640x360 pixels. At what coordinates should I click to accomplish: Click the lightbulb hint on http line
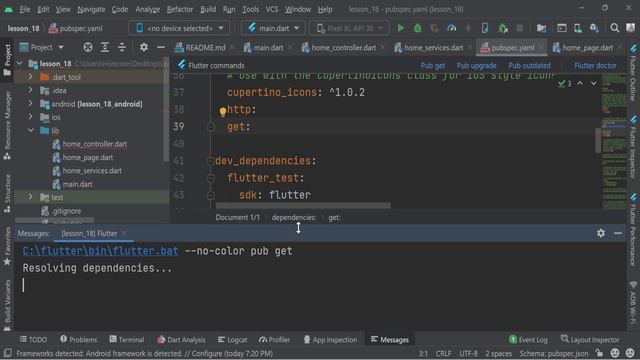223,111
